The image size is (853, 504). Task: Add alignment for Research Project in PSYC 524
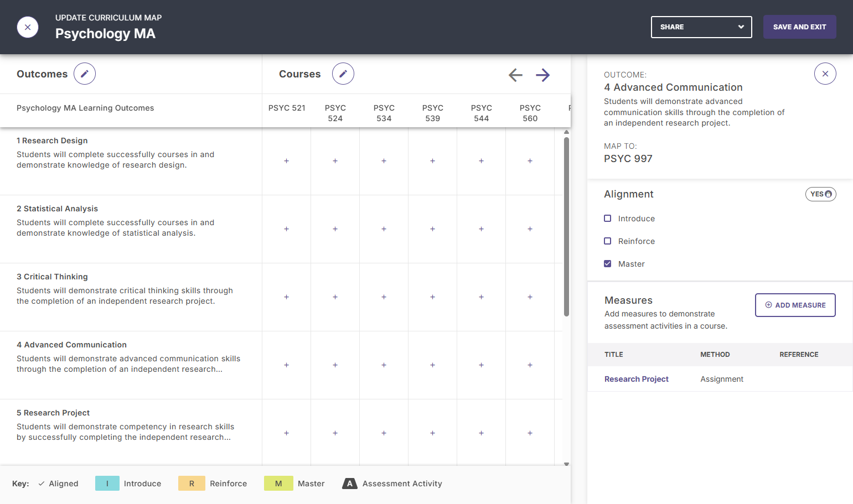[335, 433]
